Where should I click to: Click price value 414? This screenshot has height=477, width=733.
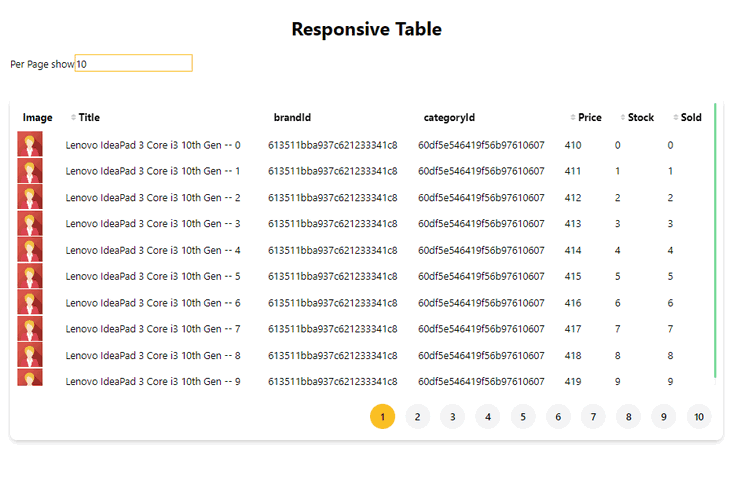pyautogui.click(x=573, y=250)
